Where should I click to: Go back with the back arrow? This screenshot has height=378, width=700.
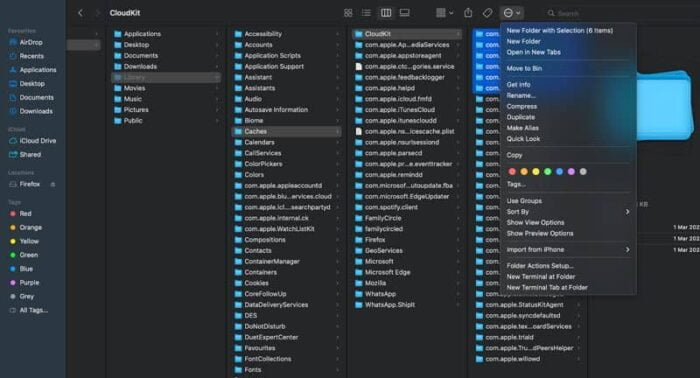coord(80,13)
